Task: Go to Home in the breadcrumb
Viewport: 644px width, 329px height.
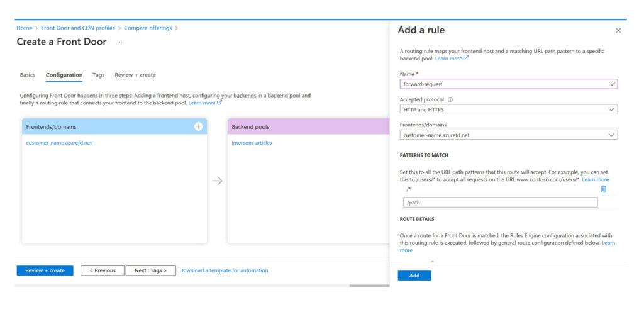Action: [25, 28]
